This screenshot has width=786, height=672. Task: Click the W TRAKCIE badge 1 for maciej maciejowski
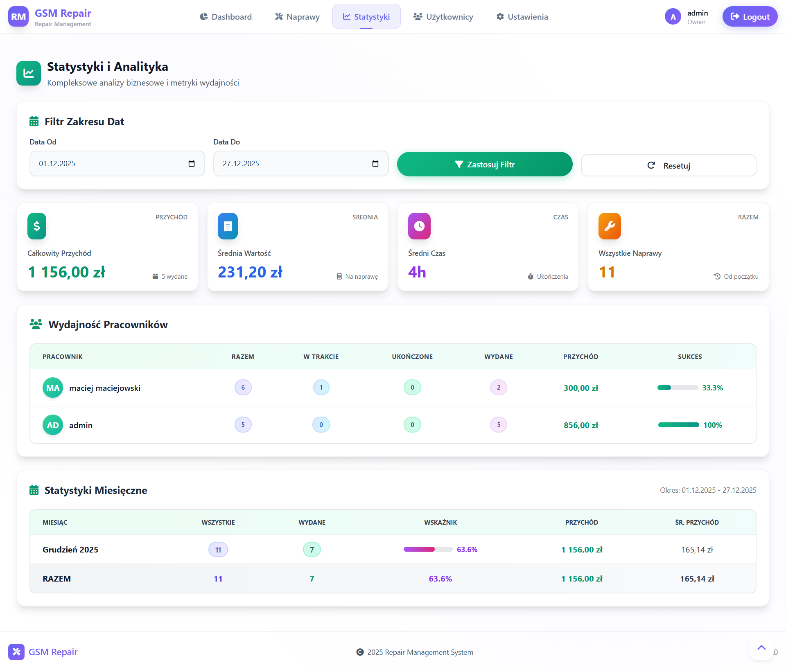tap(321, 388)
